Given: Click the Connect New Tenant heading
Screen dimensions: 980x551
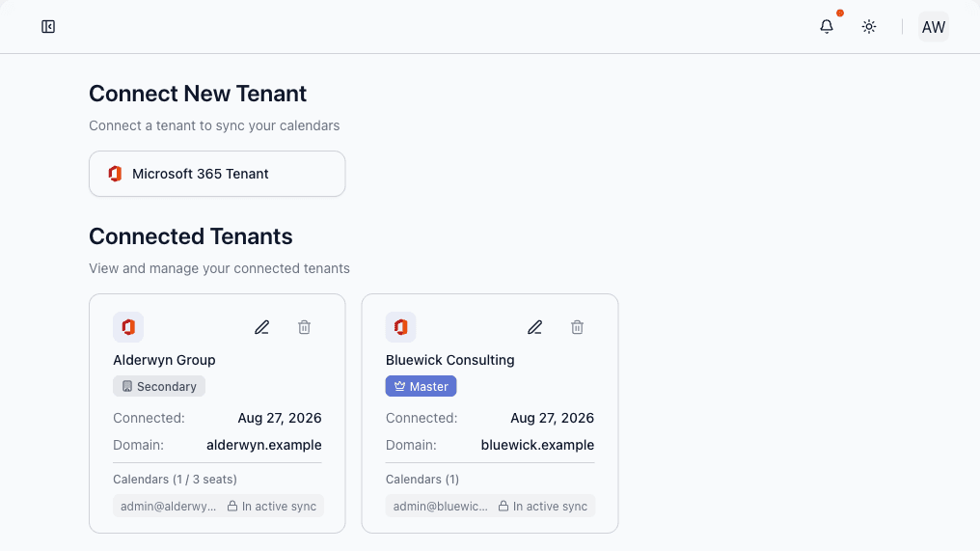Looking at the screenshot, I should [x=198, y=94].
